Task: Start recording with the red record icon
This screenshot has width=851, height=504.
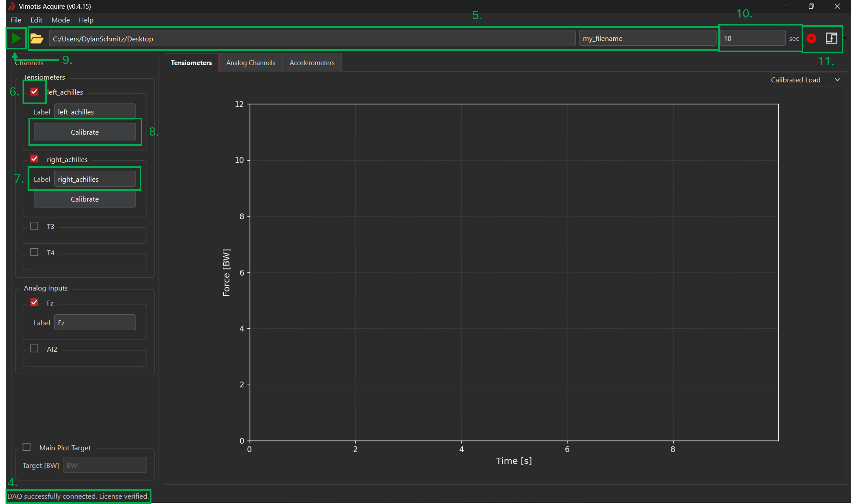Action: (811, 38)
